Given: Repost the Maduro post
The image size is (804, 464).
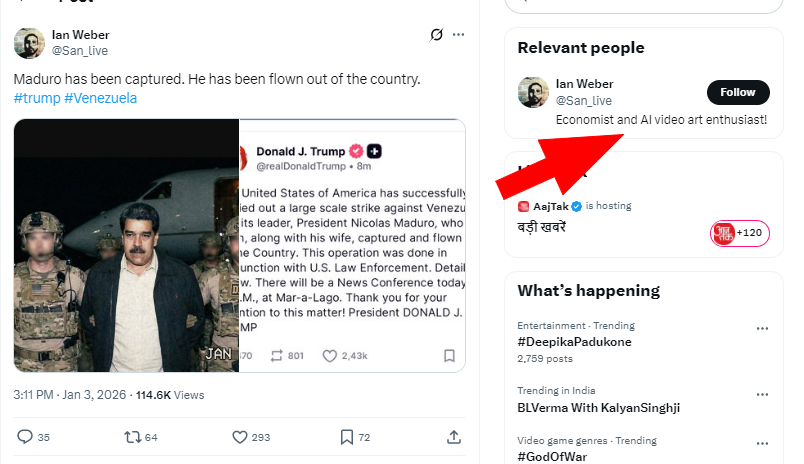Looking at the screenshot, I should point(132,437).
